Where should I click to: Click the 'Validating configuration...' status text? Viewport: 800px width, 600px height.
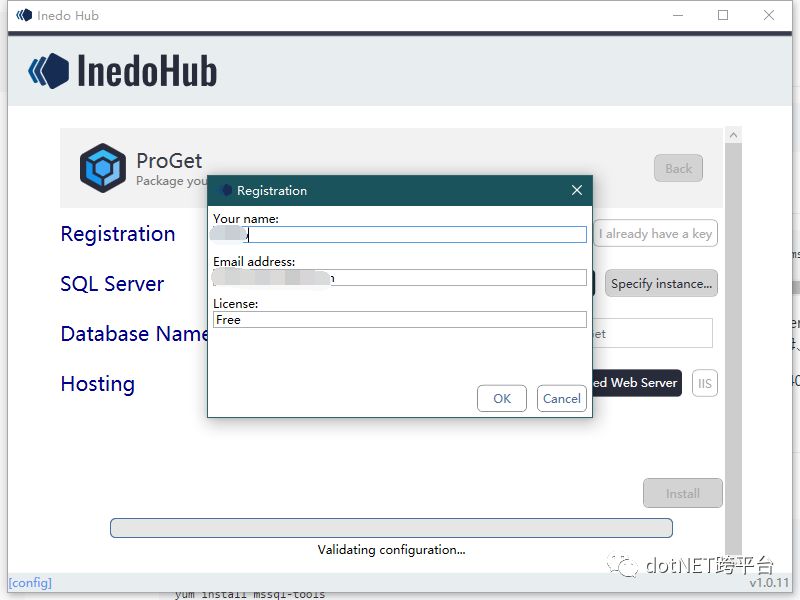pos(391,550)
